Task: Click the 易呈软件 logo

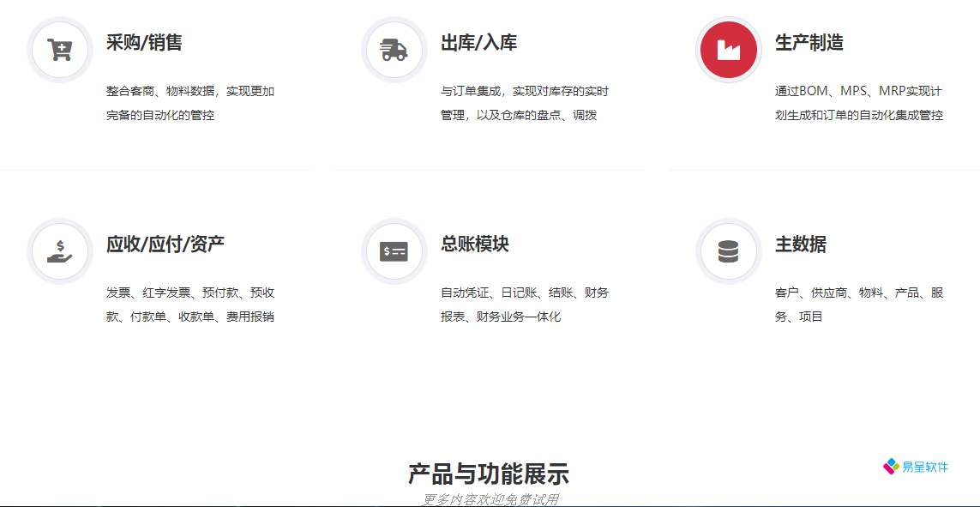Action: (x=916, y=467)
